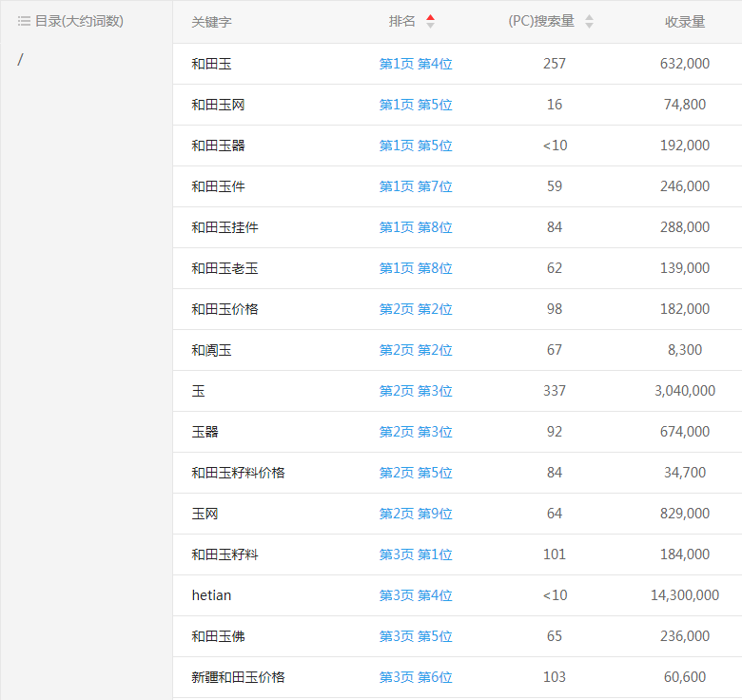Click 第3页 第4位 link for hetian
This screenshot has width=742, height=700.
(416, 595)
